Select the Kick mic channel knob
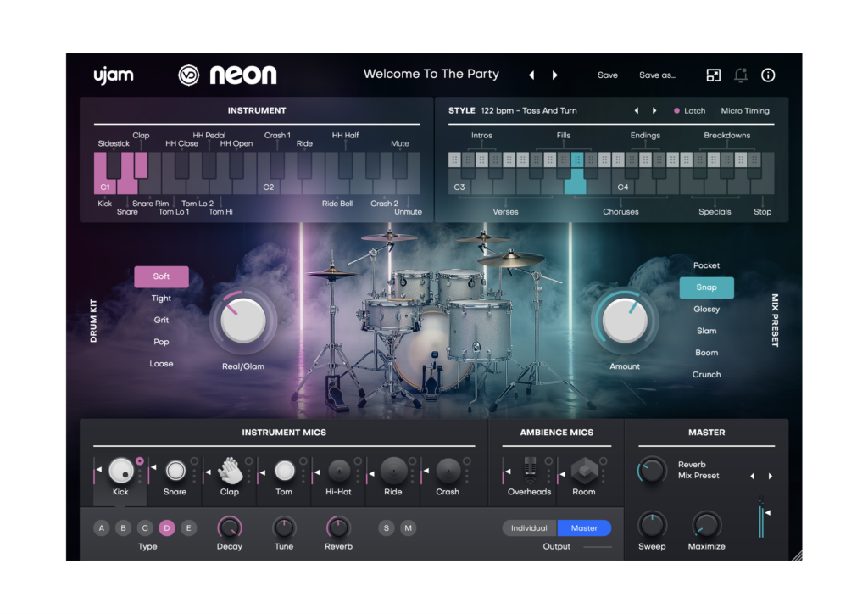Viewport: 868px width, 614px height. coord(120,471)
